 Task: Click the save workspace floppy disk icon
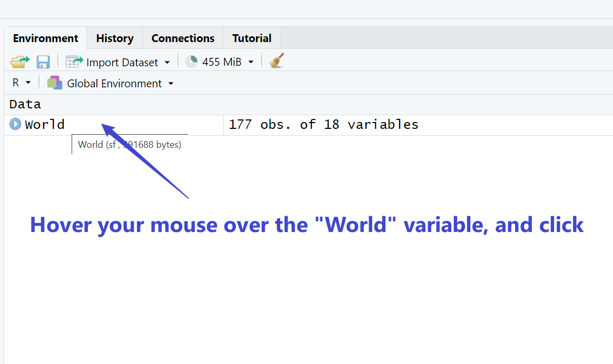coord(43,62)
